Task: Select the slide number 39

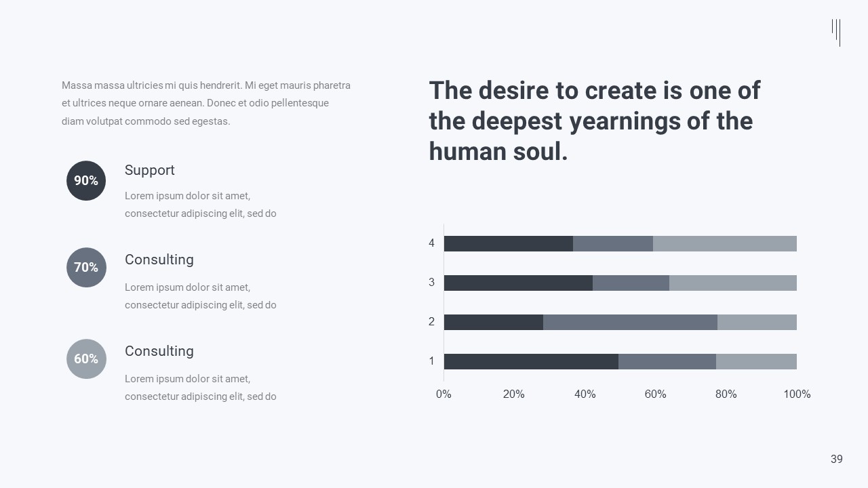Action: tap(836, 460)
